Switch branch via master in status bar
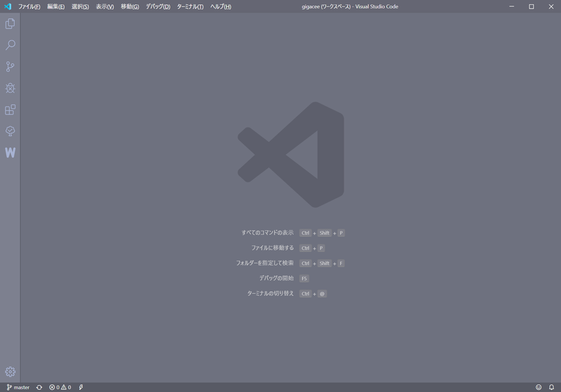561x392 pixels. click(18, 387)
